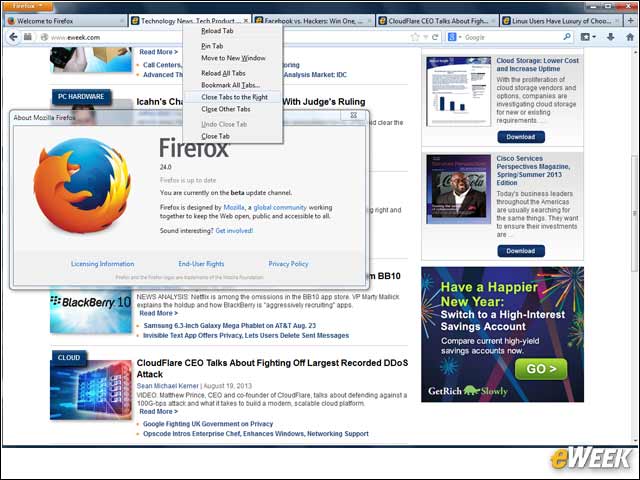Open Invisible Text App Offers Privacy link

click(x=246, y=336)
